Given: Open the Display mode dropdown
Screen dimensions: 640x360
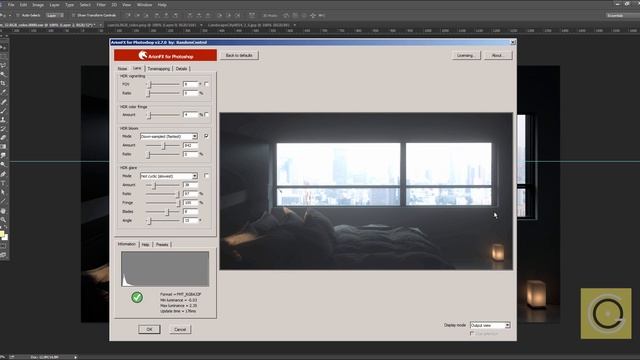Looking at the screenshot, I should coord(490,325).
